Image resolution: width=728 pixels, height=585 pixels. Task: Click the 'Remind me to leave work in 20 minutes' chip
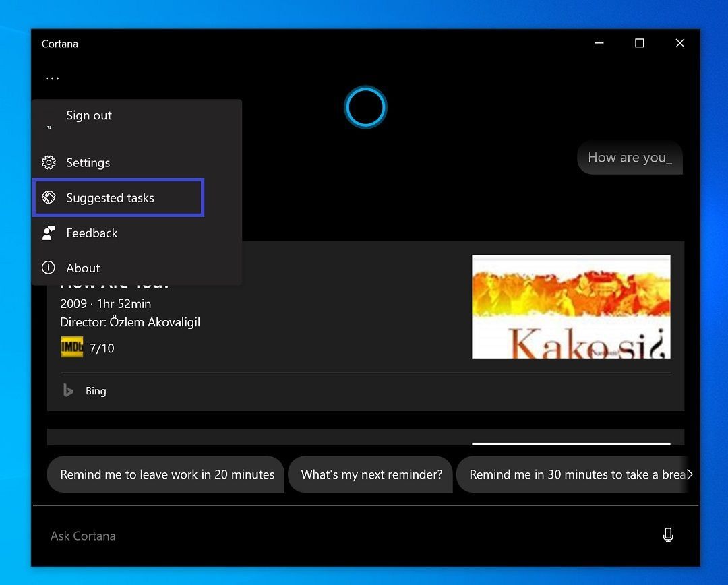[165, 474]
